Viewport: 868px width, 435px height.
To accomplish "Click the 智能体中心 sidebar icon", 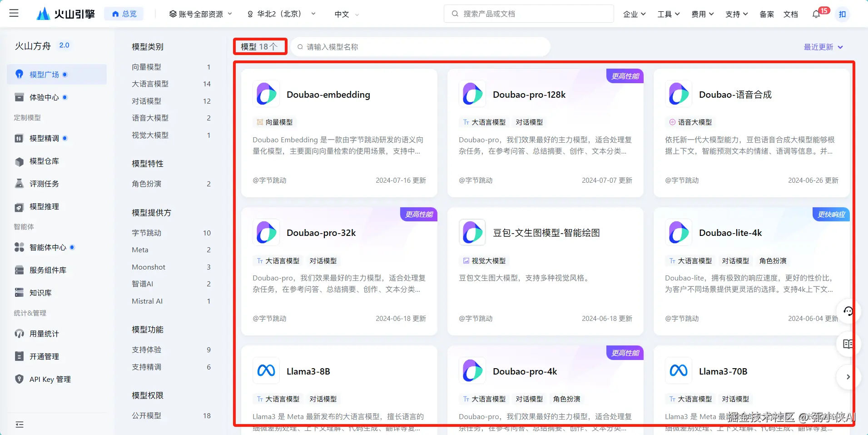I will coord(19,247).
